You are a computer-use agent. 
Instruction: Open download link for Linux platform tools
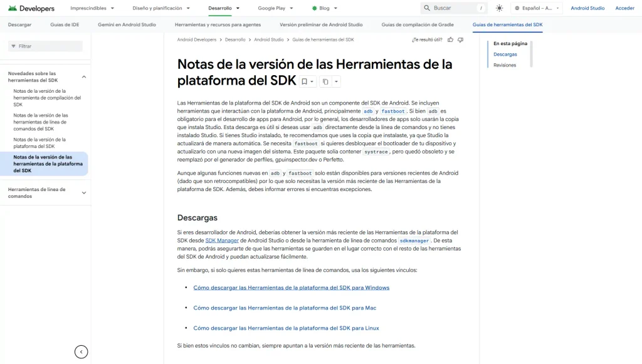point(286,328)
